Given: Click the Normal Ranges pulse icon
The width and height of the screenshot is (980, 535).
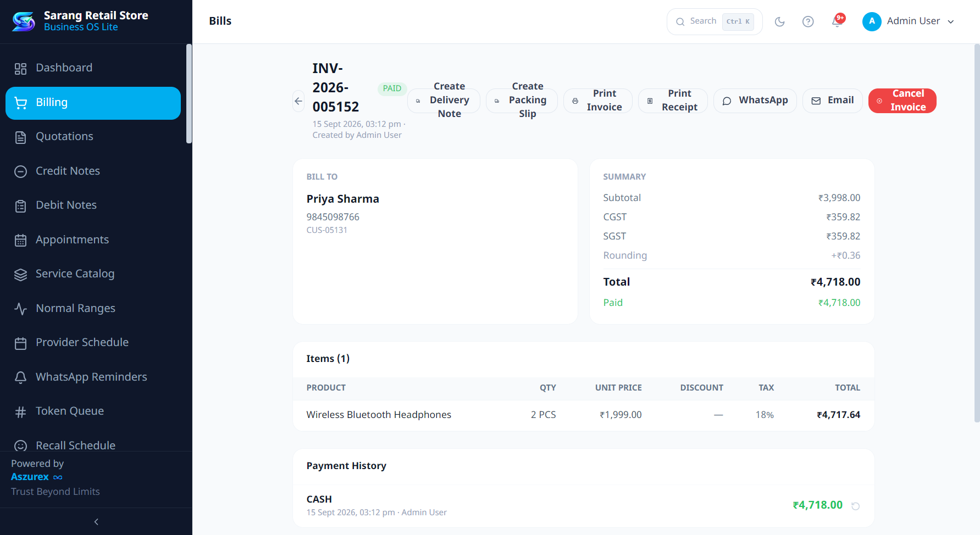Looking at the screenshot, I should (20, 309).
